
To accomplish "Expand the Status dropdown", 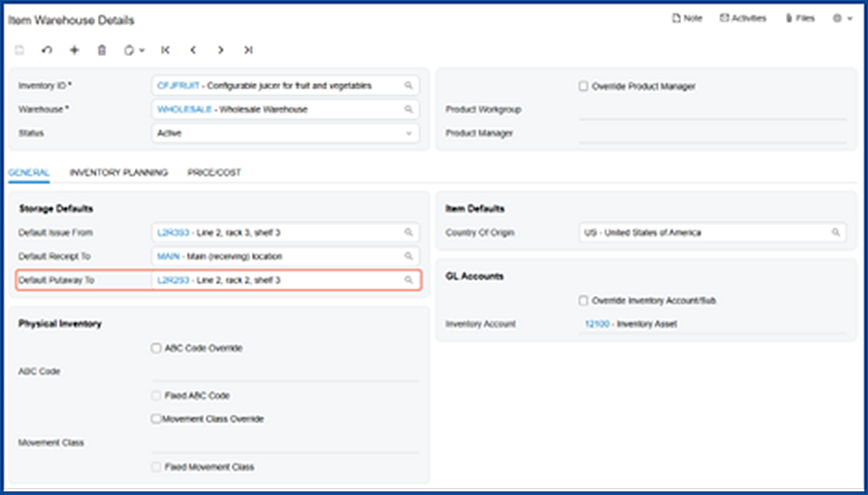I will pos(408,133).
